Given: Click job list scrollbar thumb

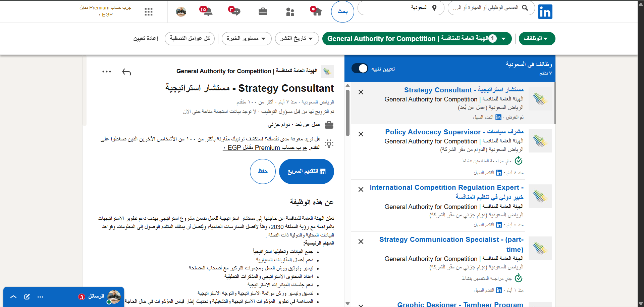Looking at the screenshot, I should (347, 113).
